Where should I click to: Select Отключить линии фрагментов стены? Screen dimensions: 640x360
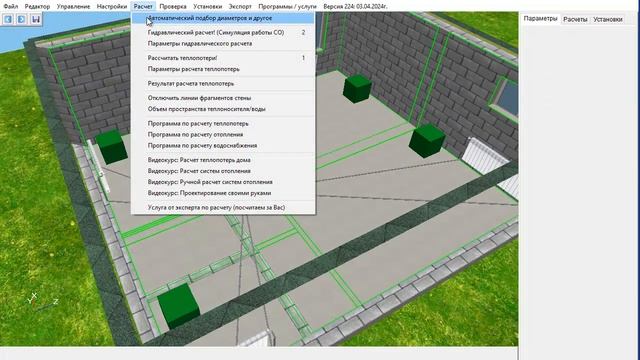[x=223, y=98]
